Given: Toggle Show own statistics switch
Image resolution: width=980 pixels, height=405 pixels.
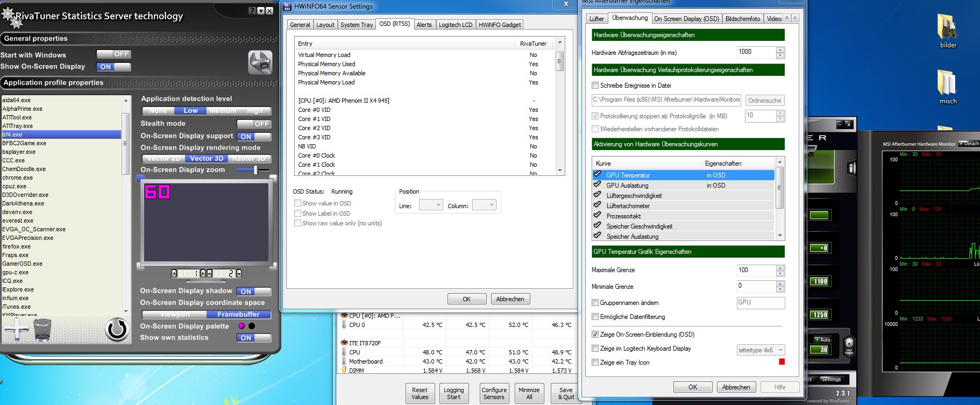Looking at the screenshot, I should coord(254,338).
